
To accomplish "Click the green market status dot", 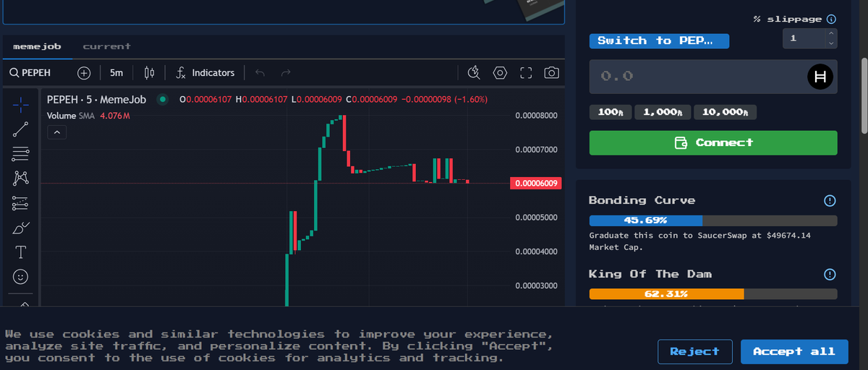I will click(163, 99).
